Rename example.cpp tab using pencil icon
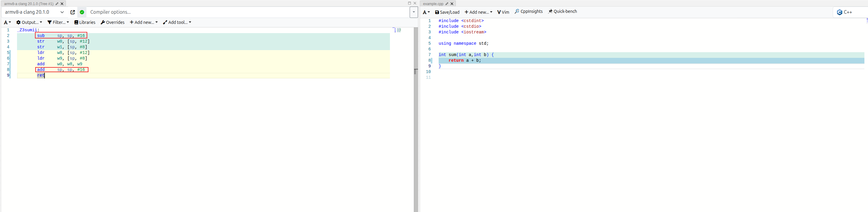 click(x=447, y=4)
